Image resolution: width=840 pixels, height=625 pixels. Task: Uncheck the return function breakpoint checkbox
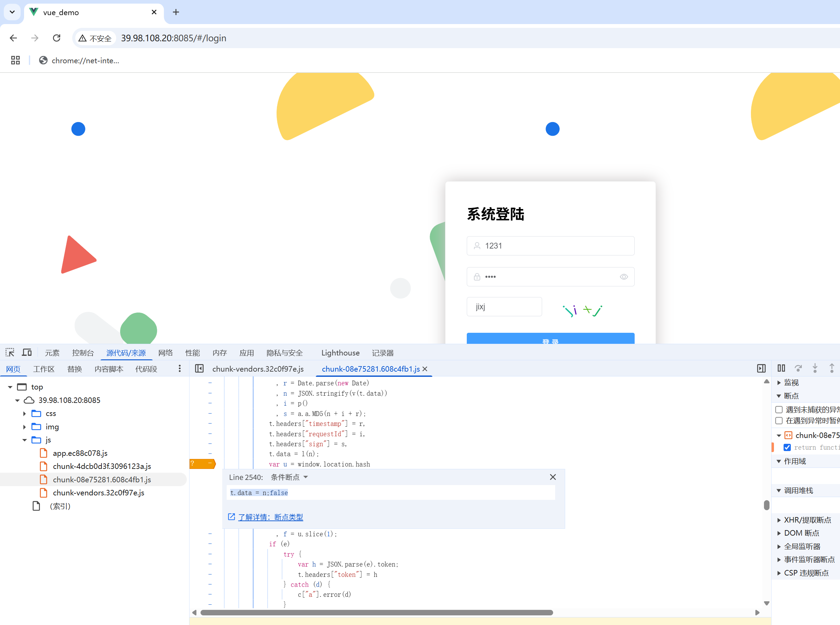pos(787,447)
